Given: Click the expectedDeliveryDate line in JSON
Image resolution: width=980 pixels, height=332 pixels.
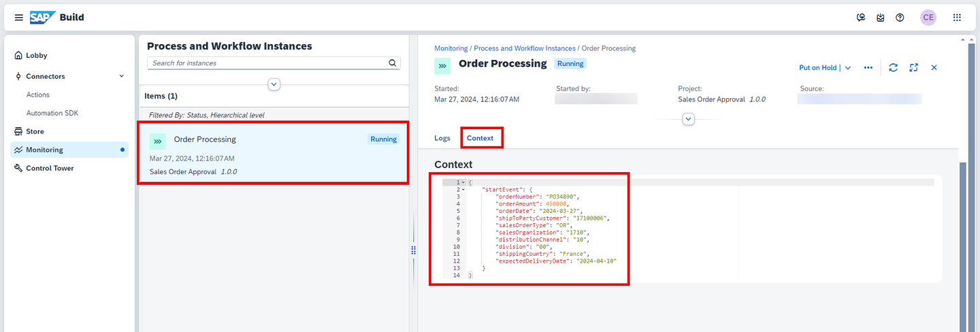Looking at the screenshot, I should tap(556, 261).
